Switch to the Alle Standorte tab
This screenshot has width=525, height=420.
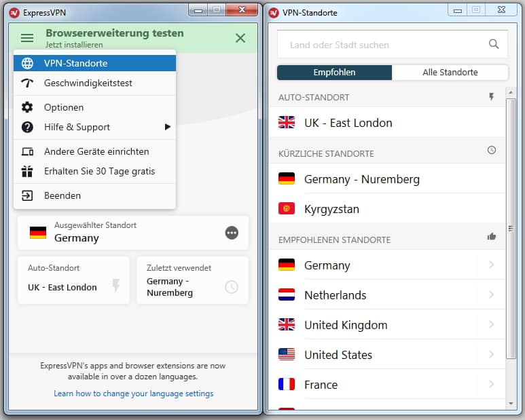pyautogui.click(x=450, y=72)
